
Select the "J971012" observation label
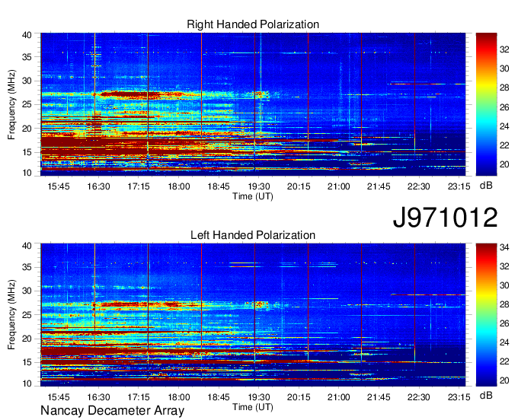coord(445,218)
